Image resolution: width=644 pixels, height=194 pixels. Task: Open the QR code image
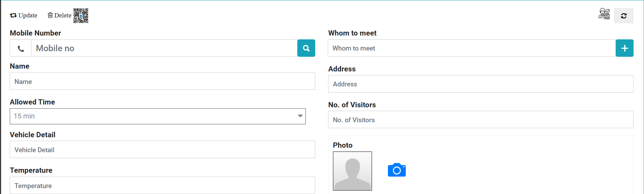pyautogui.click(x=81, y=16)
